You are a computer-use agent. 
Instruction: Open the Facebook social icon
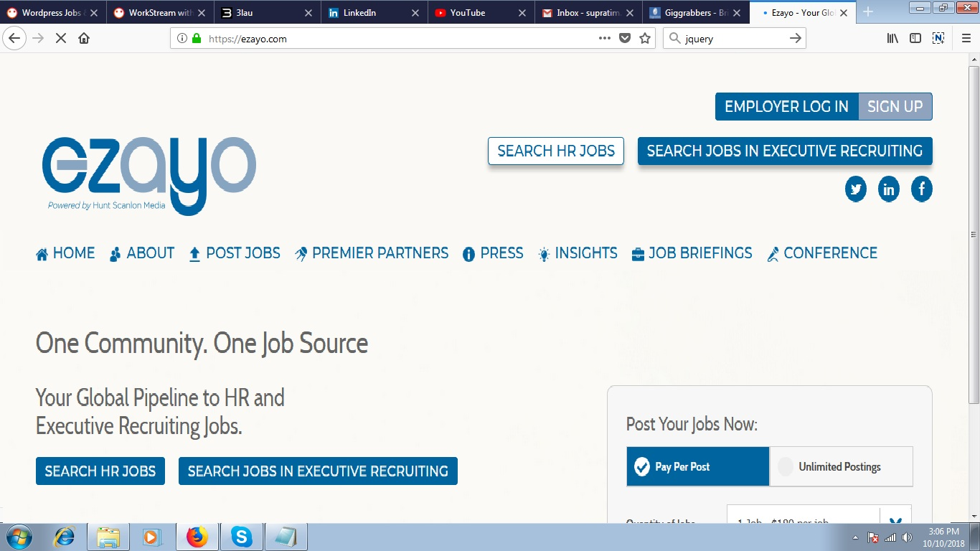tap(922, 189)
